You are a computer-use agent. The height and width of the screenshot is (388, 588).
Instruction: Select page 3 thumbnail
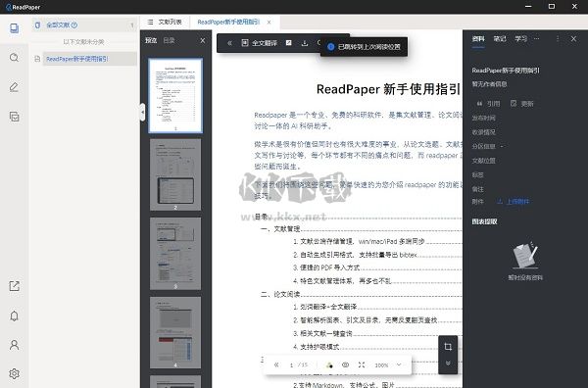[175, 254]
